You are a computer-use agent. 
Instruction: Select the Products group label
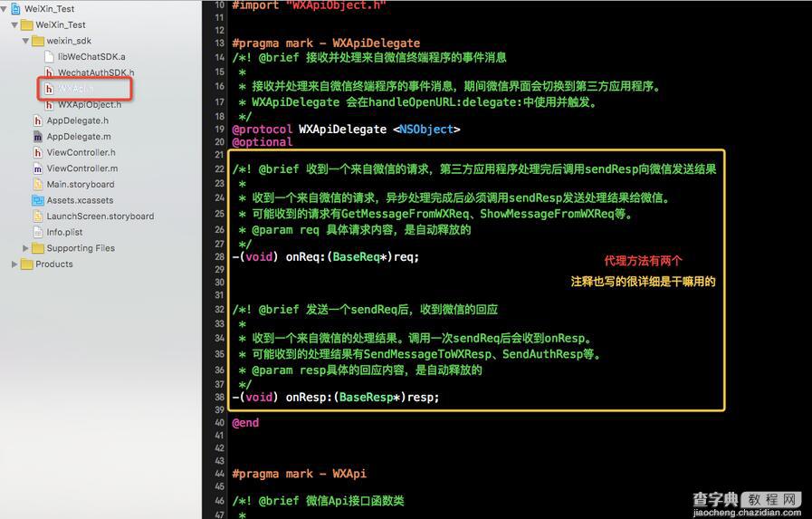pyautogui.click(x=53, y=264)
